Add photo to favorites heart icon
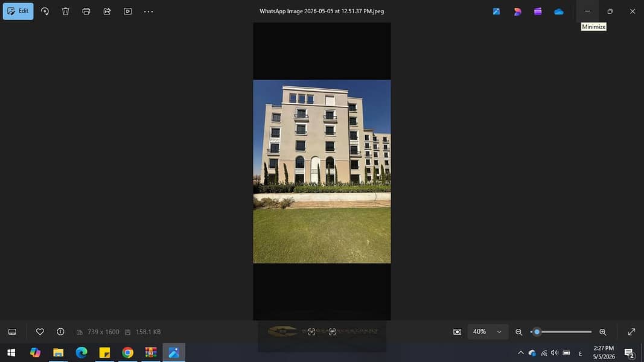644x362 pixels. pyautogui.click(x=40, y=332)
